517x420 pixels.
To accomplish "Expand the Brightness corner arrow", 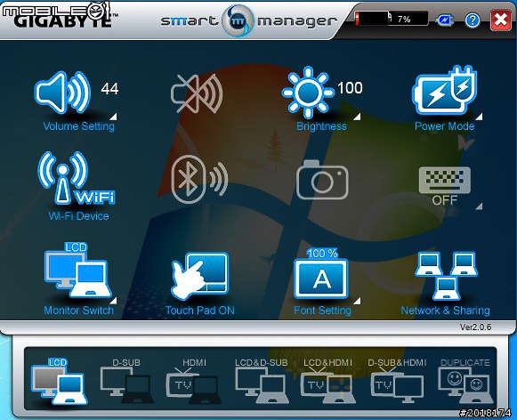I will [x=357, y=117].
